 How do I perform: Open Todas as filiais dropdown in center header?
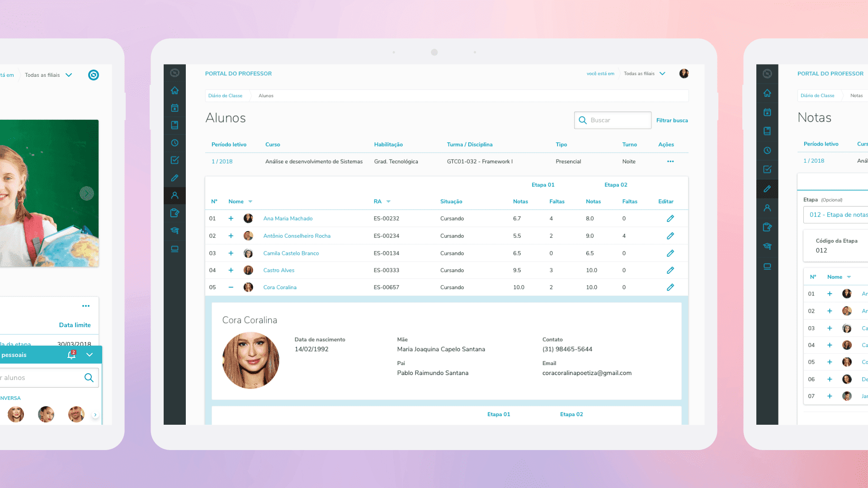(x=645, y=74)
